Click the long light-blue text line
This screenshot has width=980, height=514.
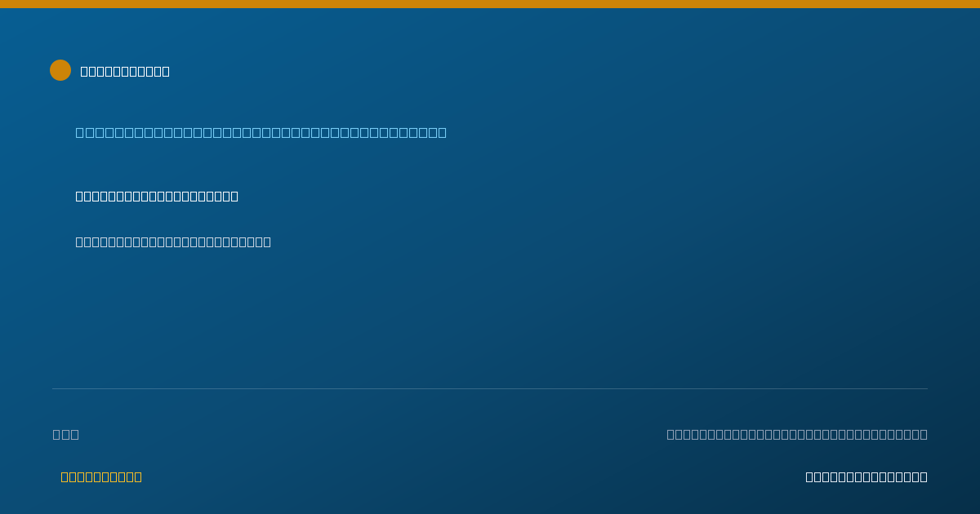261,132
